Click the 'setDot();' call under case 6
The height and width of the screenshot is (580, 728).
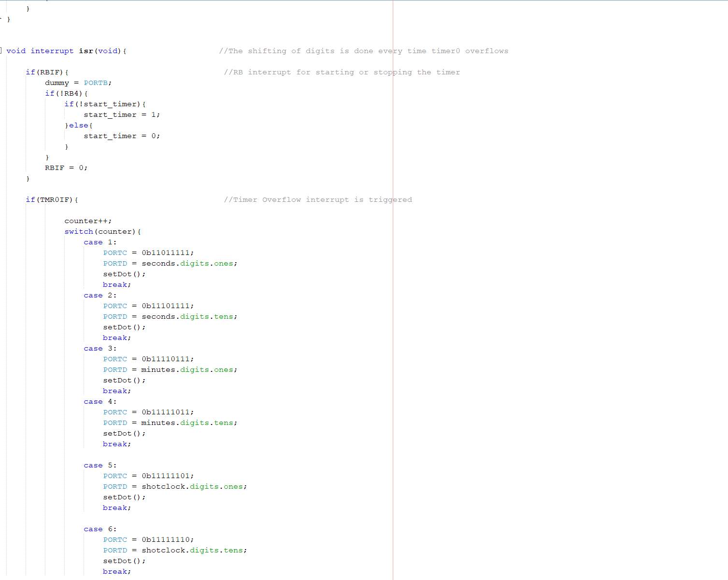point(124,561)
